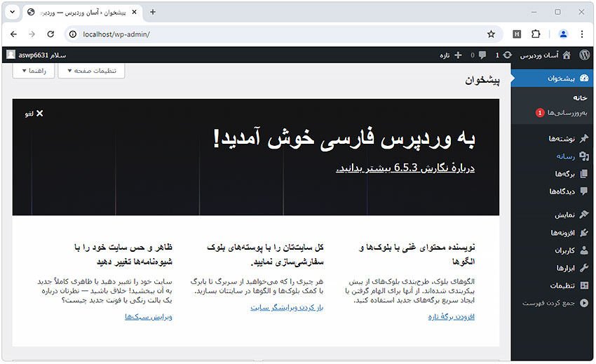This screenshot has width=596, height=364.
Task: Click the updates refresh icon in admin bar
Action: coord(508,55)
